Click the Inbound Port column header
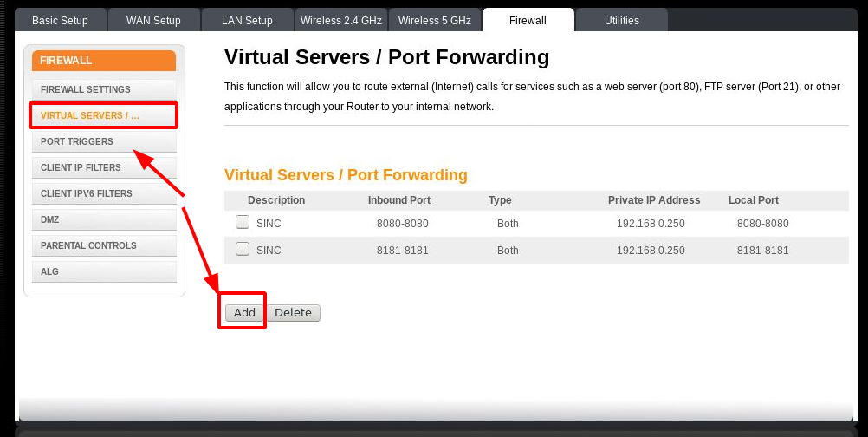868x437 pixels. (x=399, y=200)
